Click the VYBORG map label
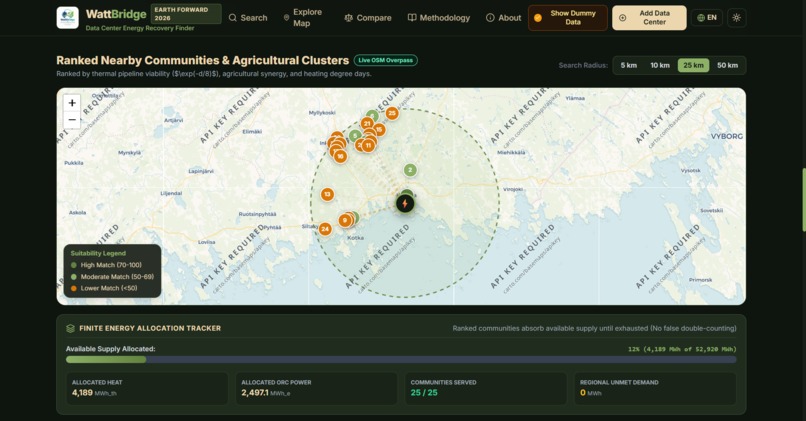This screenshot has width=806, height=421. coord(726,136)
